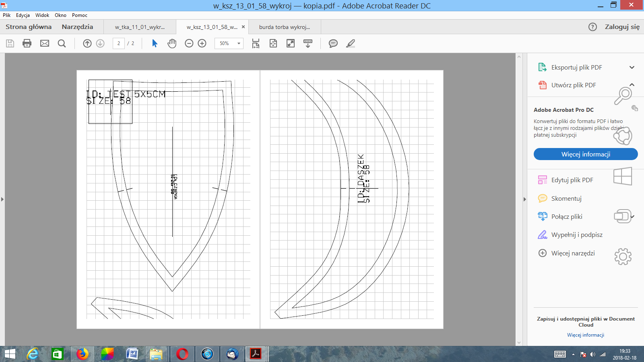Viewport: 644px width, 362px height.
Task: Click the Zoom in plus icon
Action: pos(202,43)
